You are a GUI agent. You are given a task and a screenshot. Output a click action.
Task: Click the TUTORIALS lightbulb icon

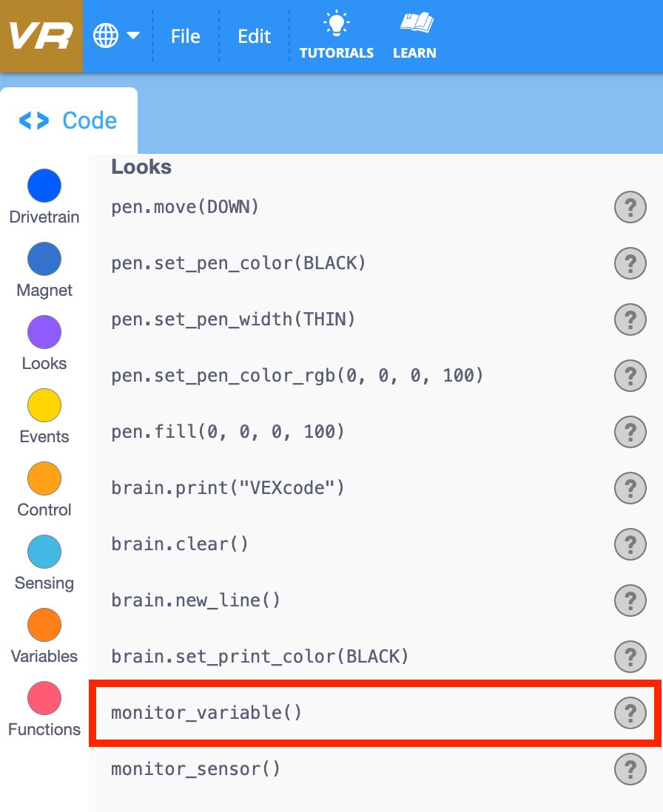(x=337, y=23)
